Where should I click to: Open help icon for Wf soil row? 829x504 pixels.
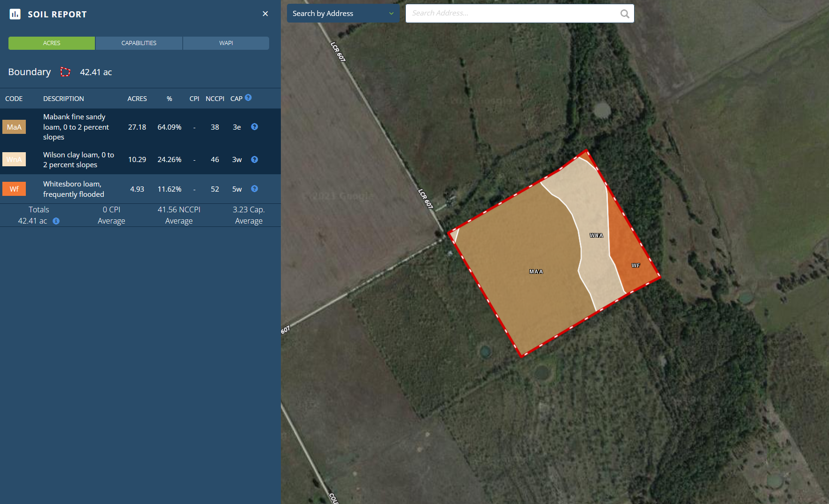point(255,189)
